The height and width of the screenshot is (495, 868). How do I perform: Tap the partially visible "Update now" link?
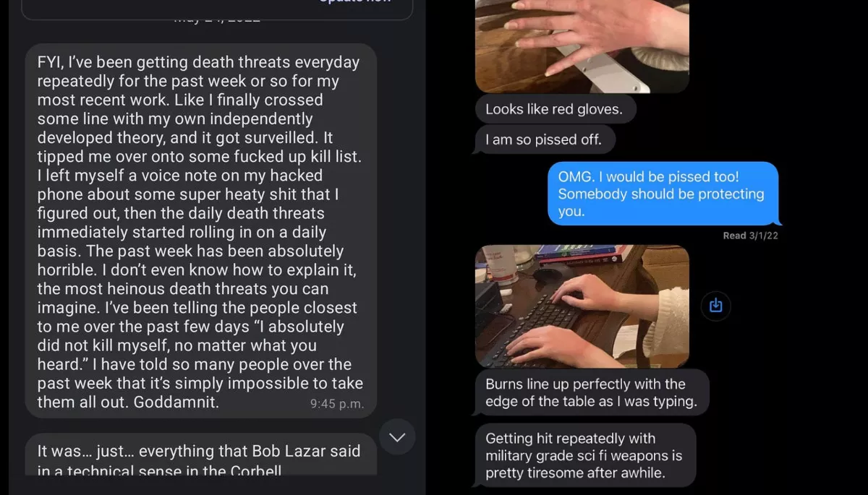[354, 1]
